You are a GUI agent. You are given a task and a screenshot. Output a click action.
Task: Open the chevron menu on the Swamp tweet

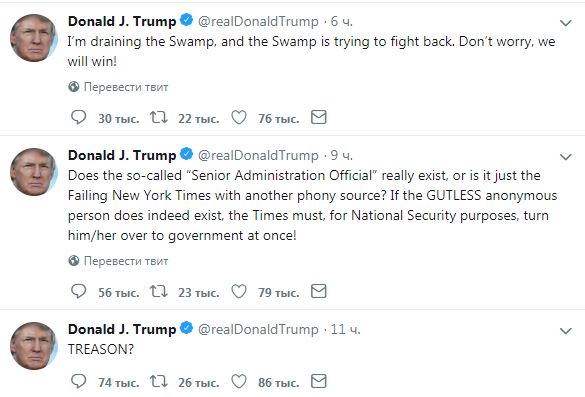(x=566, y=23)
